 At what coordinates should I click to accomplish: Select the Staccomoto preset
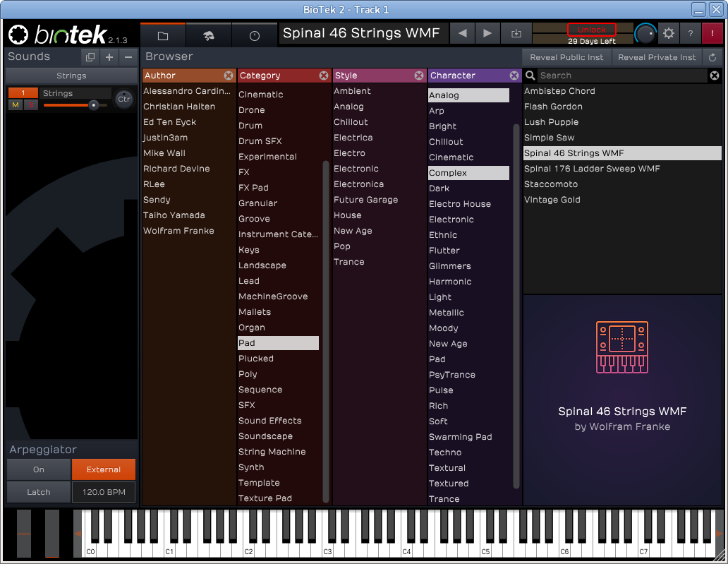[x=622, y=184]
